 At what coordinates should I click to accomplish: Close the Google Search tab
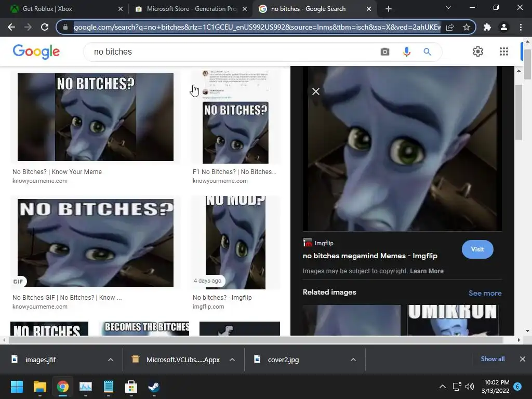point(369,9)
